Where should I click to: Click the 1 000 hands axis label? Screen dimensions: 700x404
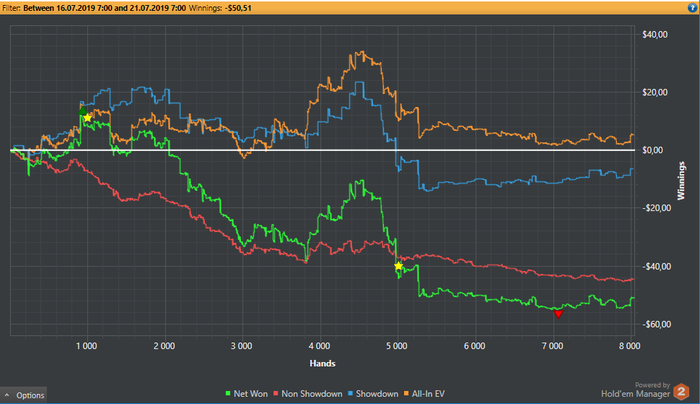[87, 346]
